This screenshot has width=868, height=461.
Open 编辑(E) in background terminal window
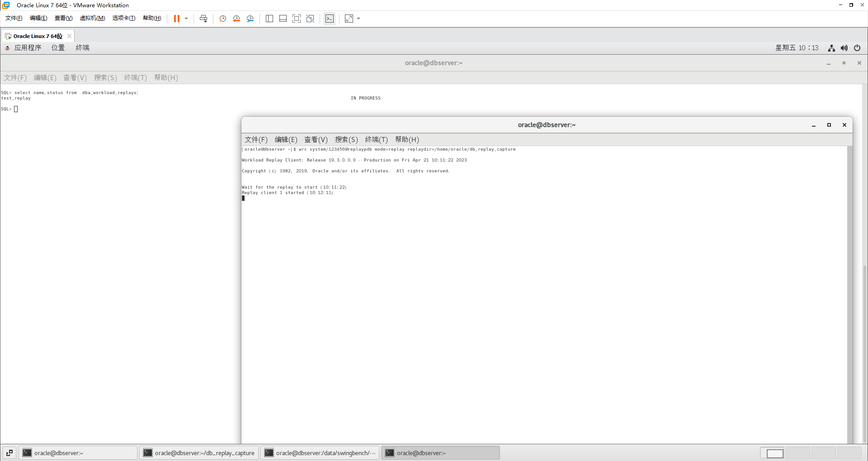pos(45,78)
